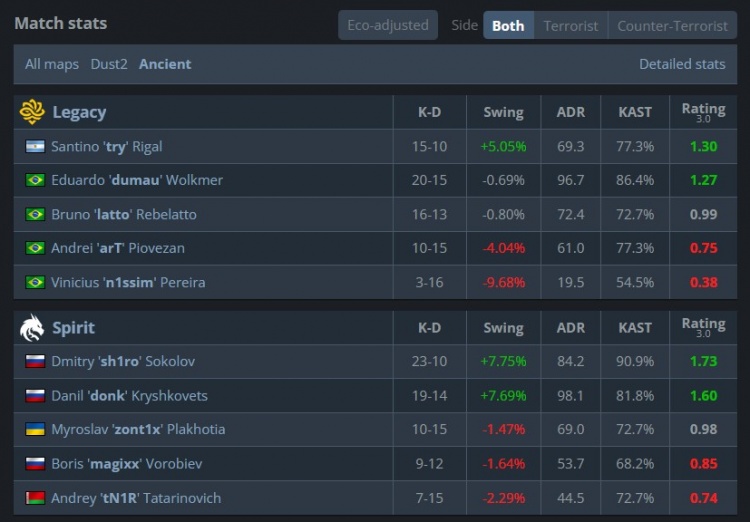Click the Argentina flag beside try
Screen dimensions: 750x522
pyautogui.click(x=35, y=146)
